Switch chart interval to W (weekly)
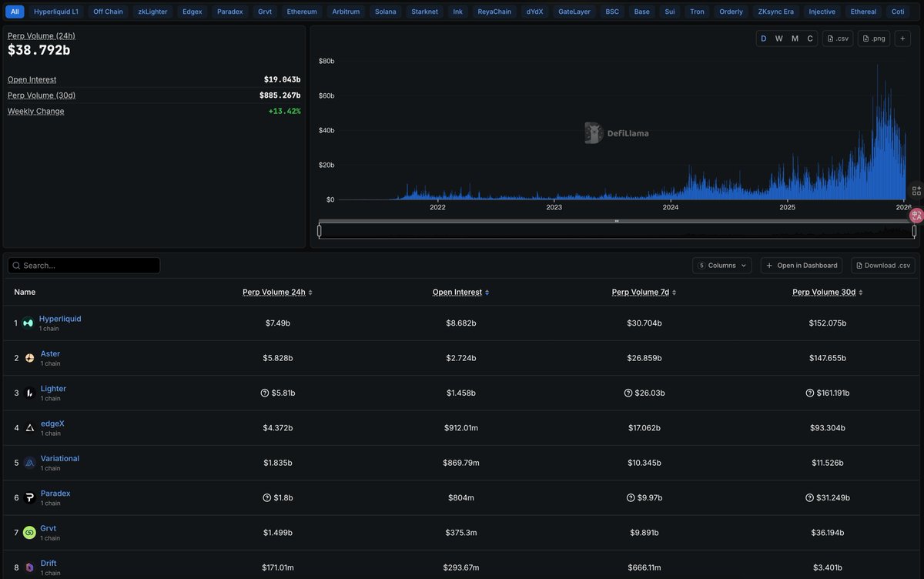This screenshot has width=924, height=579. coord(778,38)
